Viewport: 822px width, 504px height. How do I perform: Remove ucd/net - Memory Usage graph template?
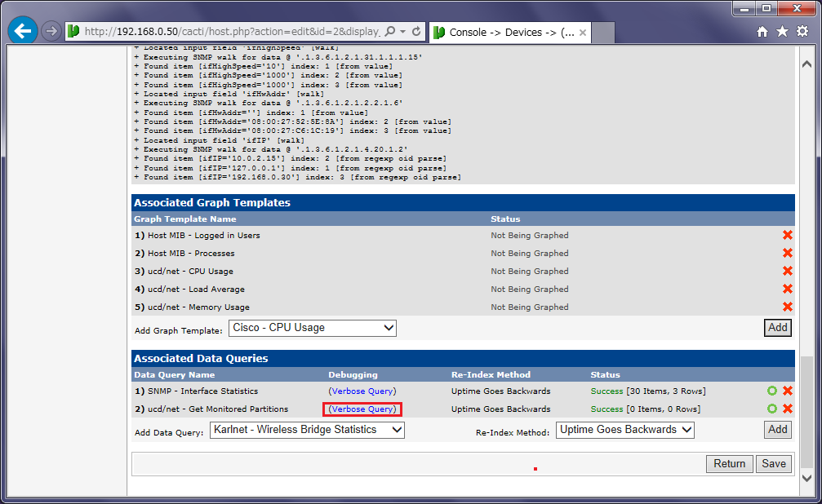[x=788, y=307]
